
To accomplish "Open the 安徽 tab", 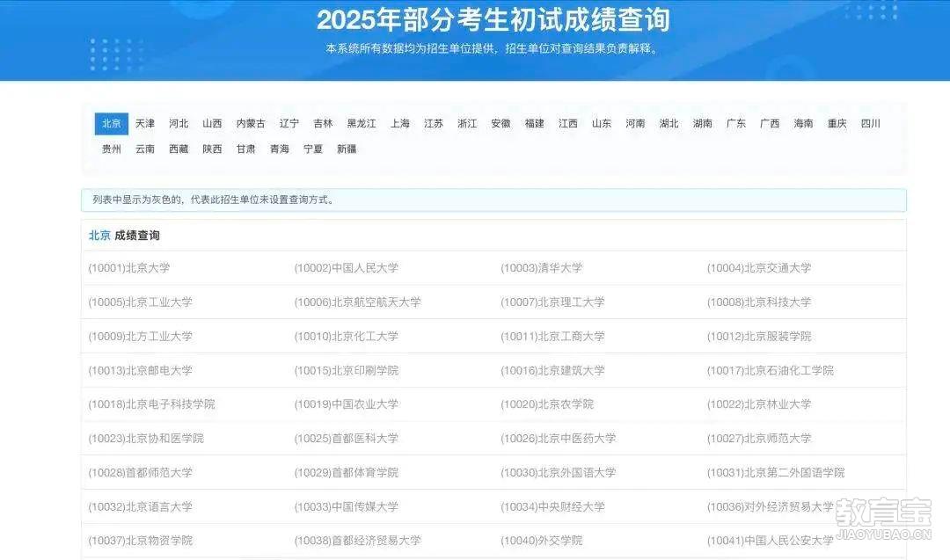I will coord(501,123).
